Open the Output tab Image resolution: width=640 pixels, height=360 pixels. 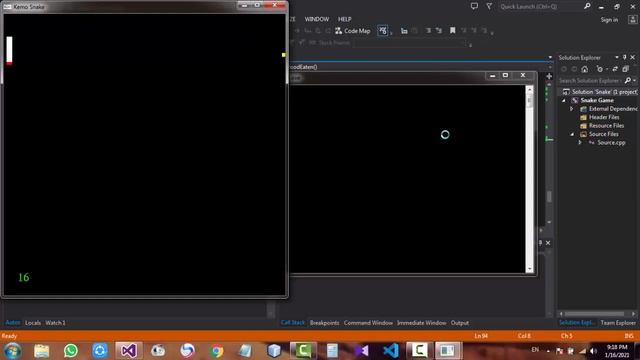(460, 323)
